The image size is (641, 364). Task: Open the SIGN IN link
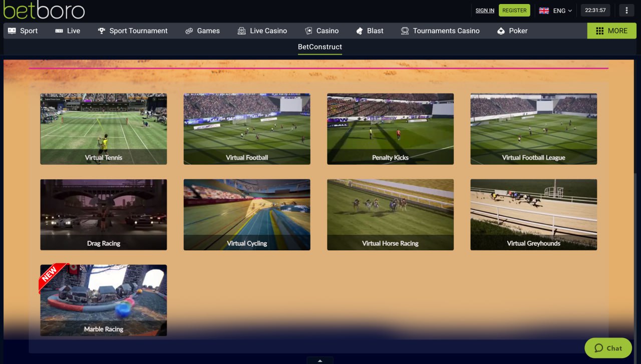click(484, 10)
